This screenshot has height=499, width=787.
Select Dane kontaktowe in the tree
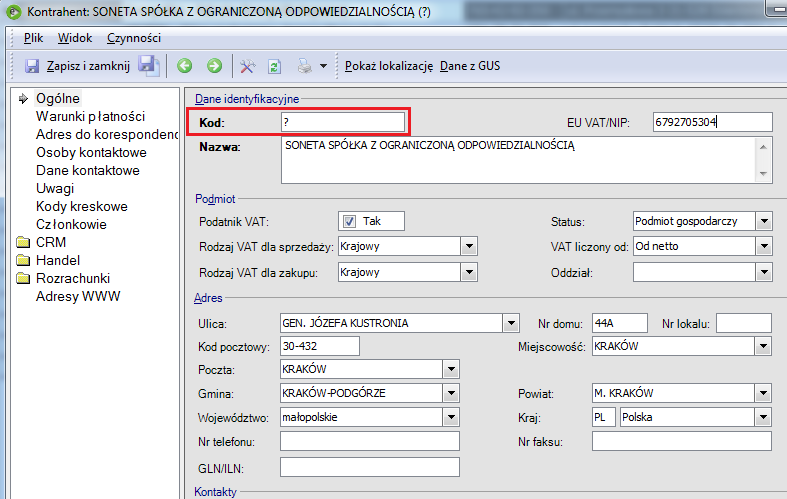tap(88, 171)
